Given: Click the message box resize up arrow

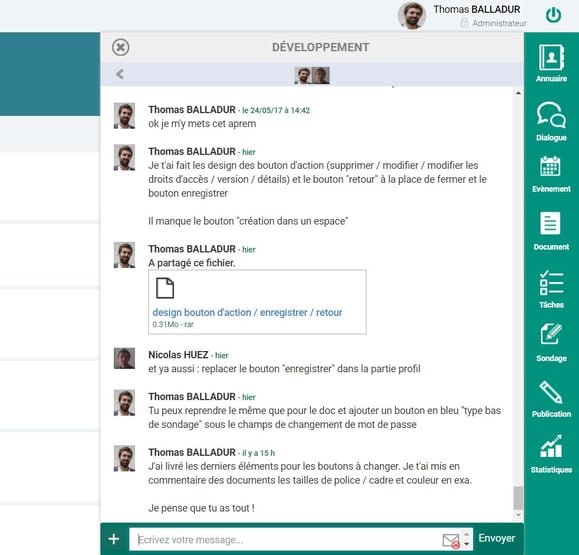Looking at the screenshot, I should (466, 534).
